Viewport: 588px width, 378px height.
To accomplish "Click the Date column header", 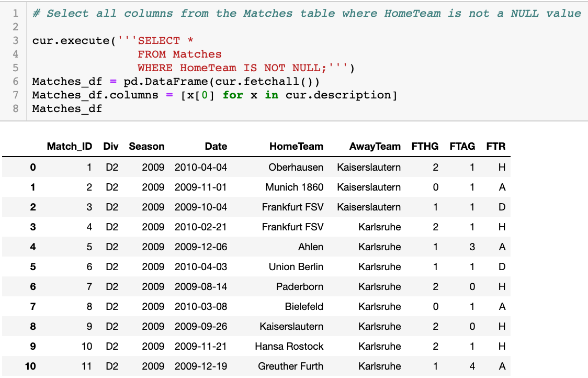I will 216,146.
